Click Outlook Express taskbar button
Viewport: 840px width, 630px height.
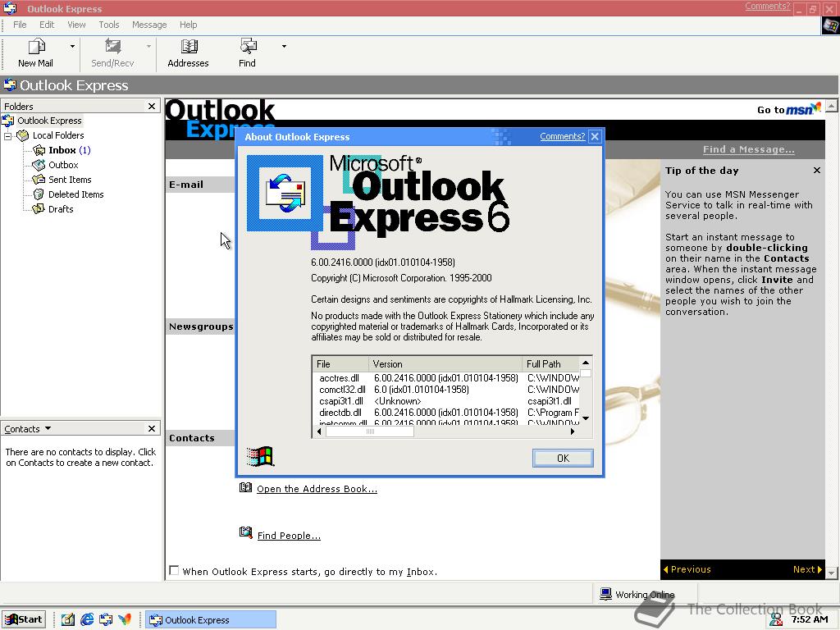click(211, 620)
